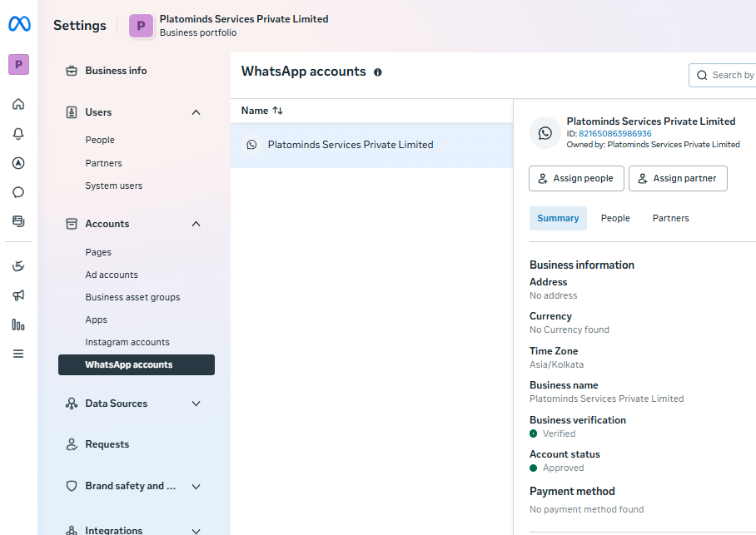This screenshot has height=535, width=756.
Task: Sort the list by Name column
Action: 262,111
